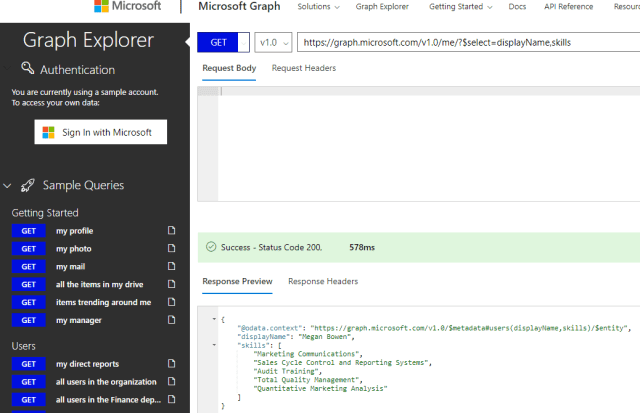
Task: Click the Users category heading
Action: 23,346
